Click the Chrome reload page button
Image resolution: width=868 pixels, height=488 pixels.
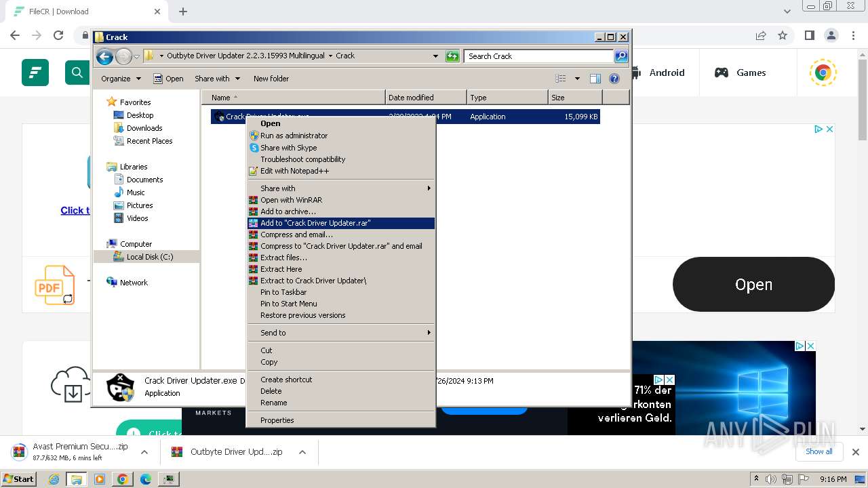click(x=58, y=35)
